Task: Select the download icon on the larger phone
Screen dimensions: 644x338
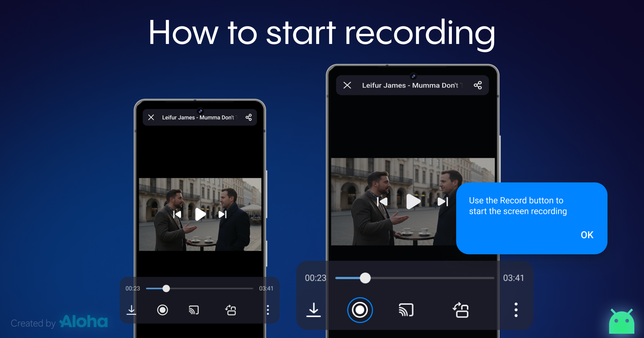Action: coord(314,310)
